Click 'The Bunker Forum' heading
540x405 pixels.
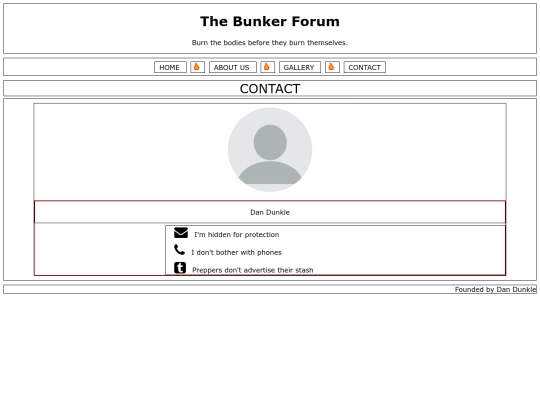(270, 21)
